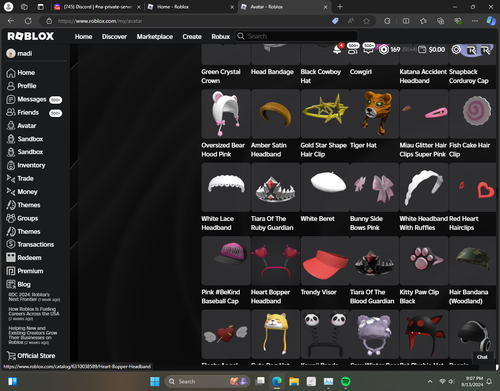Click the browser refresh button
This screenshot has height=391, width=500.
pos(28,21)
